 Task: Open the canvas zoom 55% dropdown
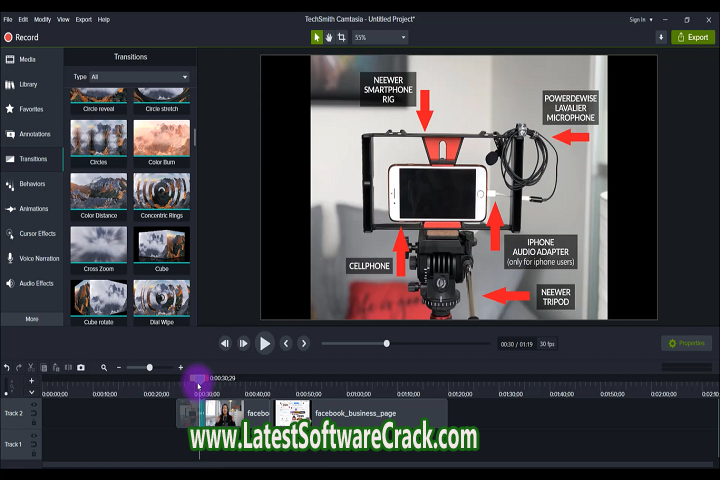381,37
